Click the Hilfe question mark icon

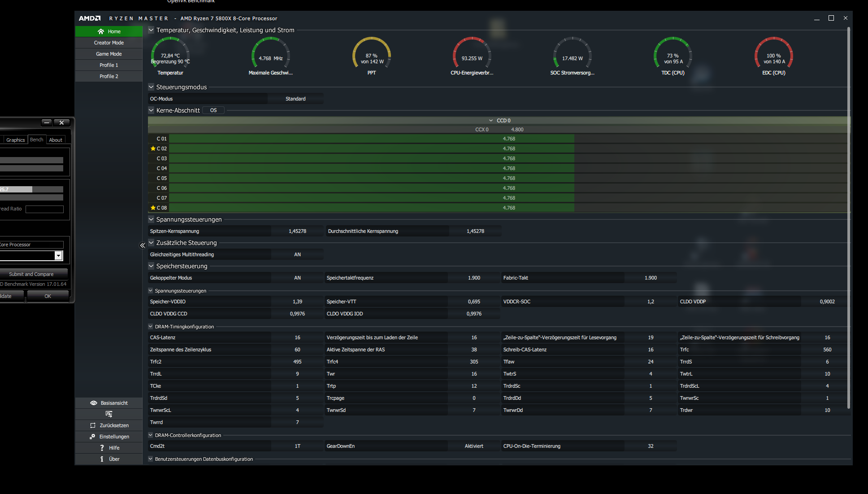(102, 448)
